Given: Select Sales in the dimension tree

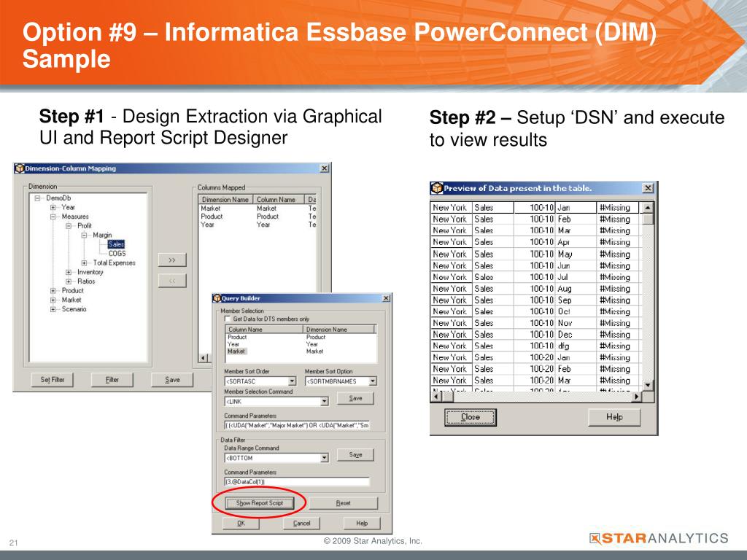Looking at the screenshot, I should [x=116, y=244].
